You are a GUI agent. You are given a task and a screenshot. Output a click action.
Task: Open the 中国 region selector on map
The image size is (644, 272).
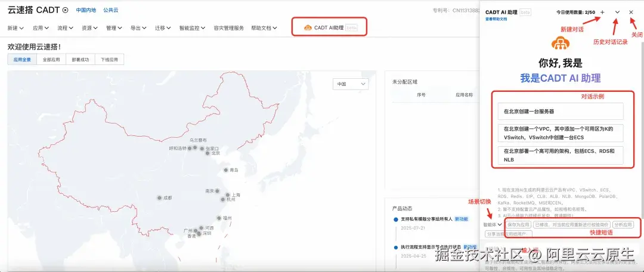coord(351,84)
